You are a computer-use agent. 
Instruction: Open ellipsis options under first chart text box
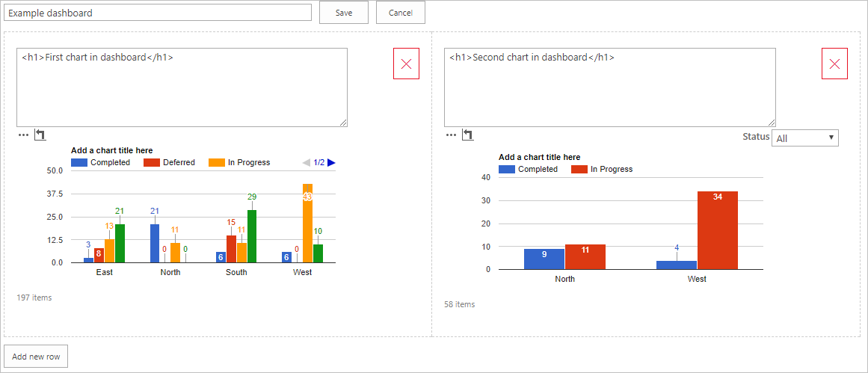coord(23,135)
